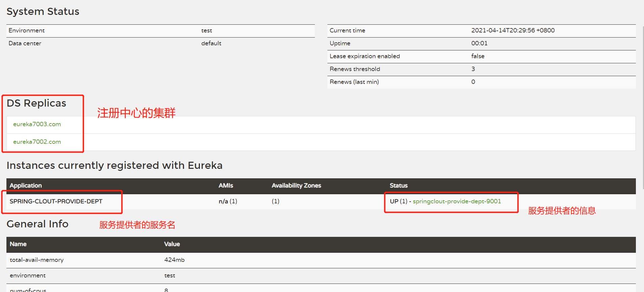The width and height of the screenshot is (644, 292).
Task: Click the Data center label
Action: [x=25, y=43]
